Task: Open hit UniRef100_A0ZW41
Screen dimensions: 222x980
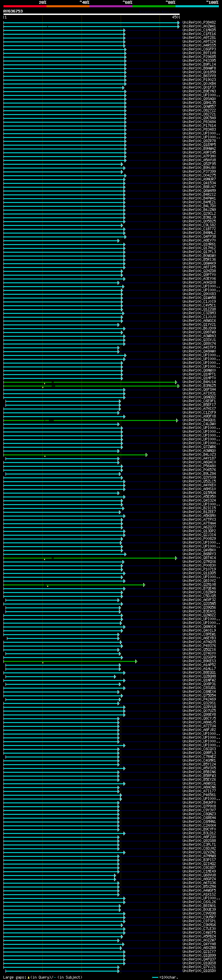Action: point(199,26)
